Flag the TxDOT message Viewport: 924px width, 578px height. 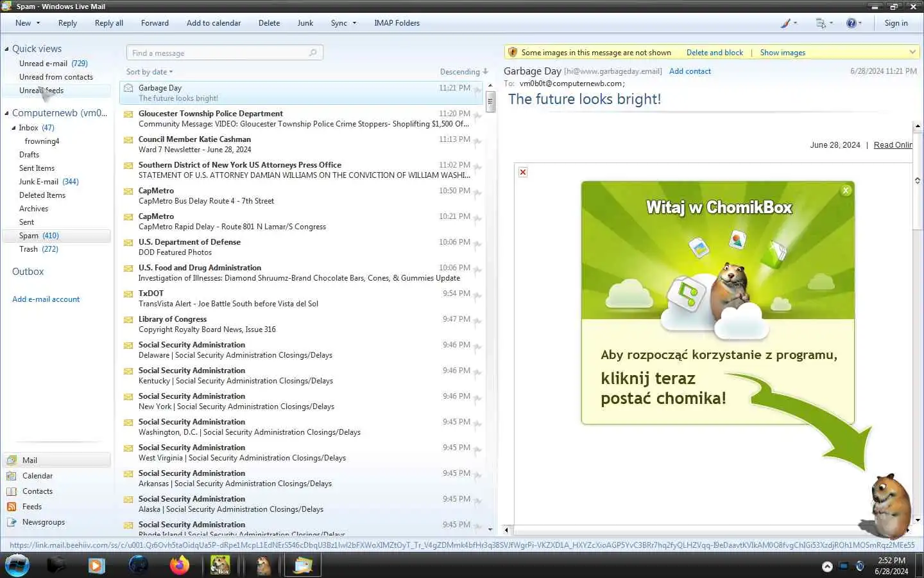tap(477, 295)
